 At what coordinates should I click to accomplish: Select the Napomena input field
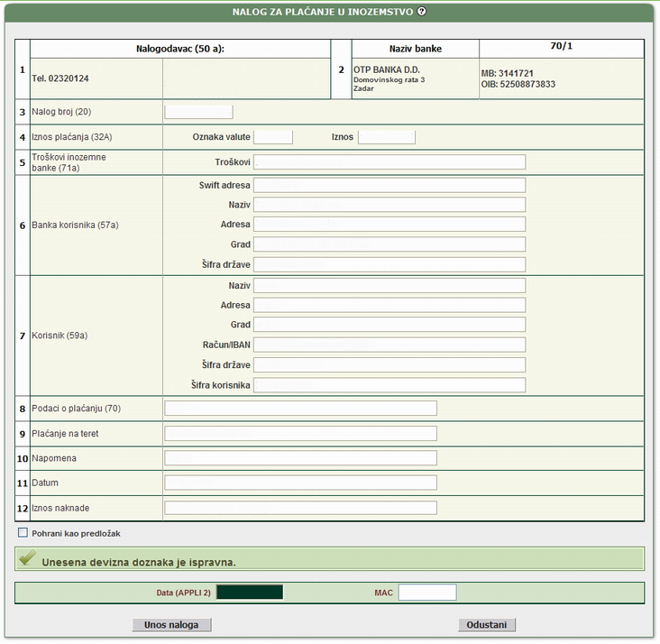[300, 458]
